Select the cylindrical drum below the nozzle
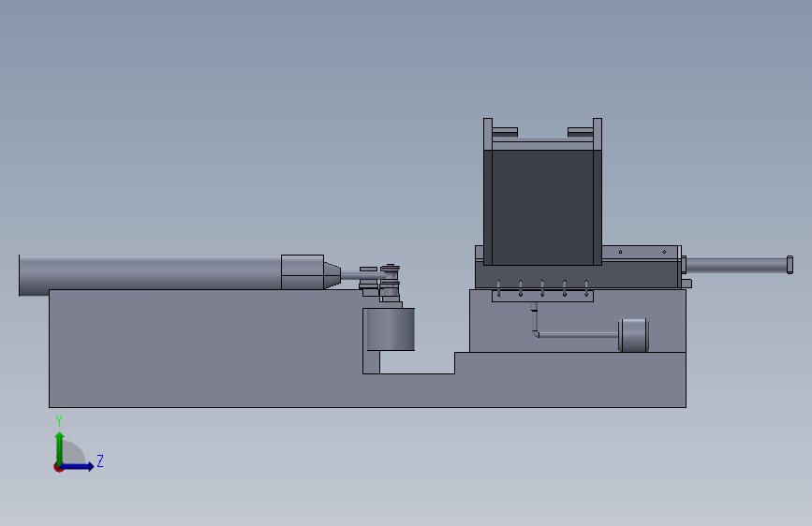Viewport: 812px width, 526px height. [391, 329]
